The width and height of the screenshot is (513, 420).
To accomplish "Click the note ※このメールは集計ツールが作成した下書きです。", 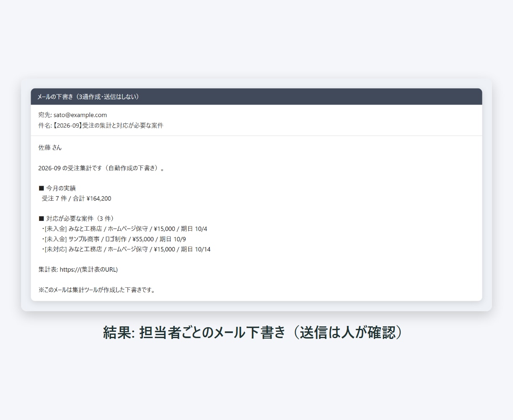I will [x=98, y=290].
